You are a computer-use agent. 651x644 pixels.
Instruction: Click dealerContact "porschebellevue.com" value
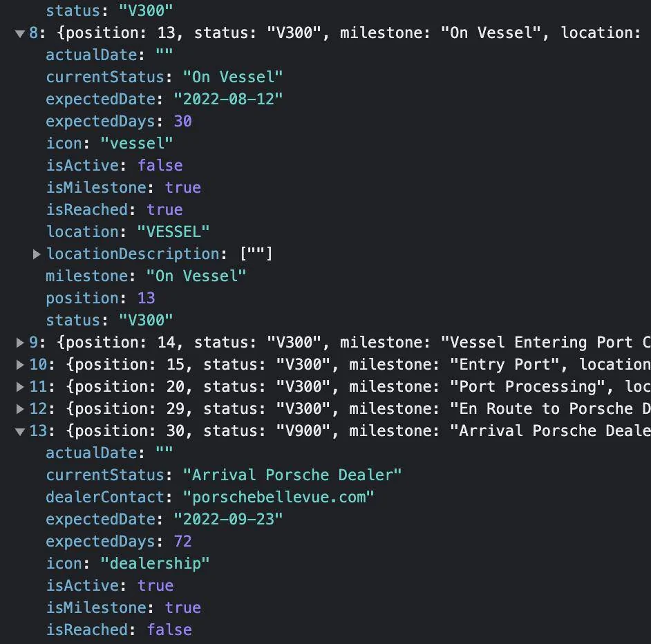tap(279, 497)
